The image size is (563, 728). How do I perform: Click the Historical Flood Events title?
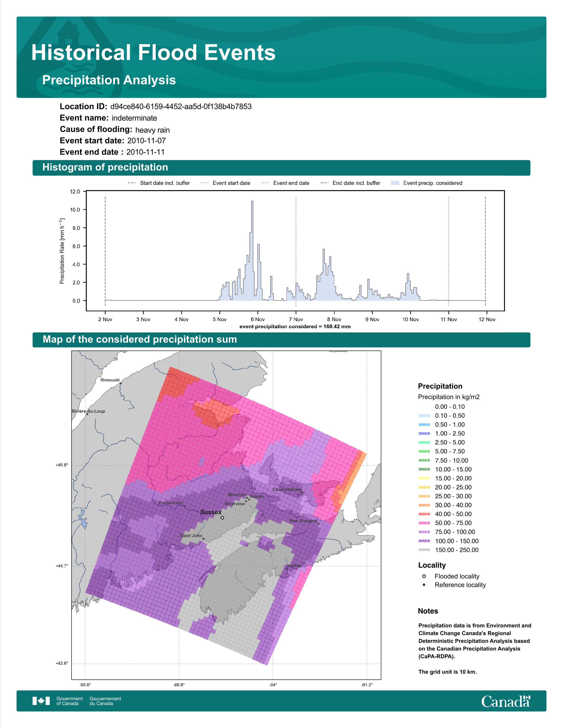tap(153, 53)
